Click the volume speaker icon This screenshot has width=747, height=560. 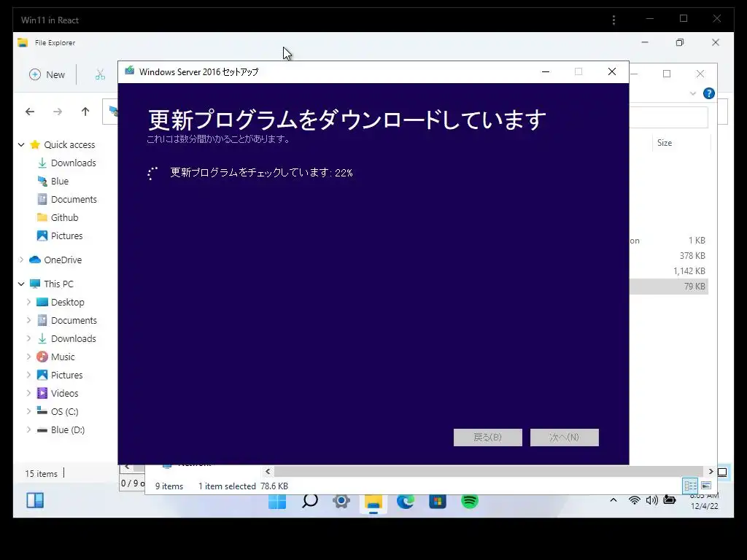click(x=651, y=500)
